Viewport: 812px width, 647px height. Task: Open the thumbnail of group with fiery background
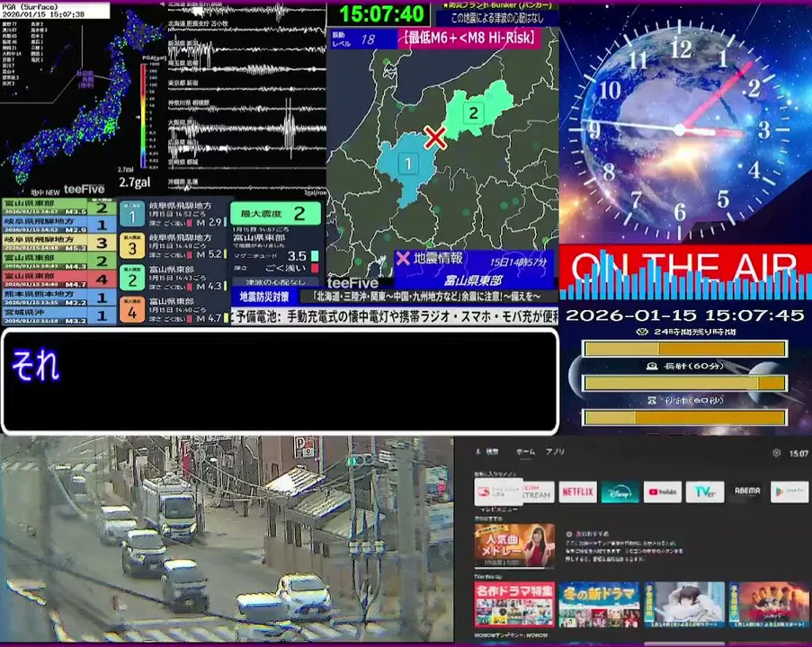click(x=769, y=605)
